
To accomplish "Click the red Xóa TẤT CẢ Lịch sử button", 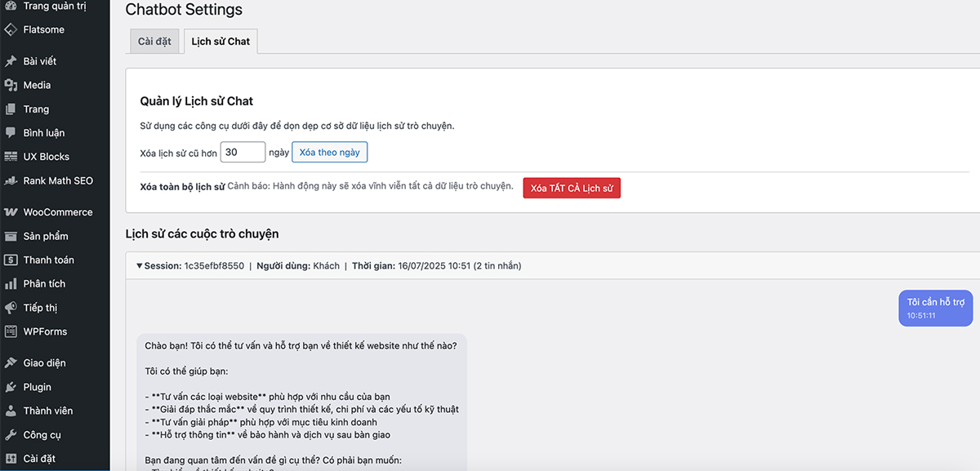I will point(572,189).
